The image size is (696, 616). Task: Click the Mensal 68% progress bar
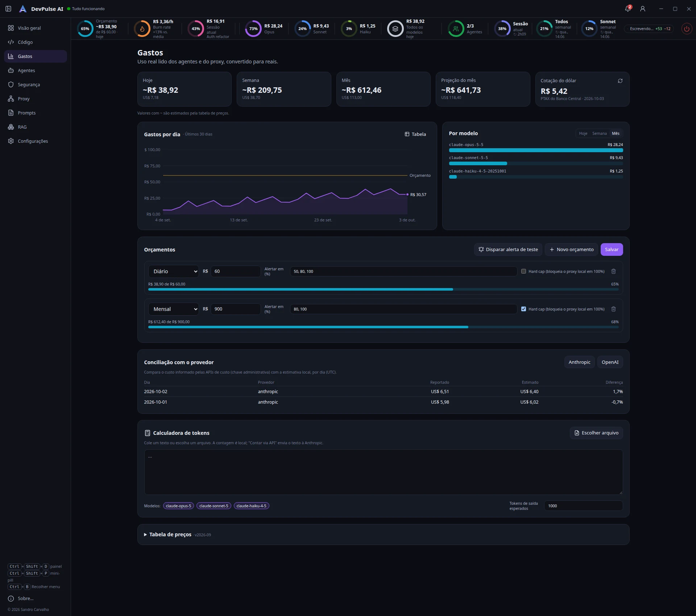point(384,327)
